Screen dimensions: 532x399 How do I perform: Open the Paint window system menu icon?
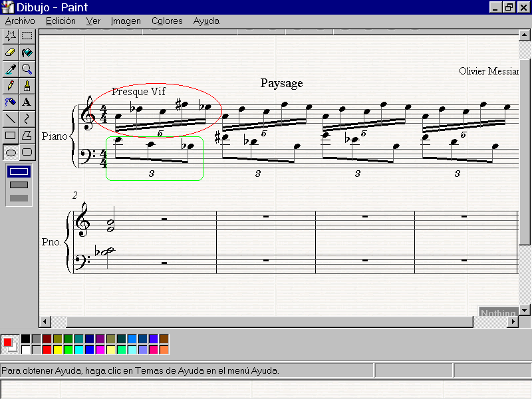coord(7,7)
